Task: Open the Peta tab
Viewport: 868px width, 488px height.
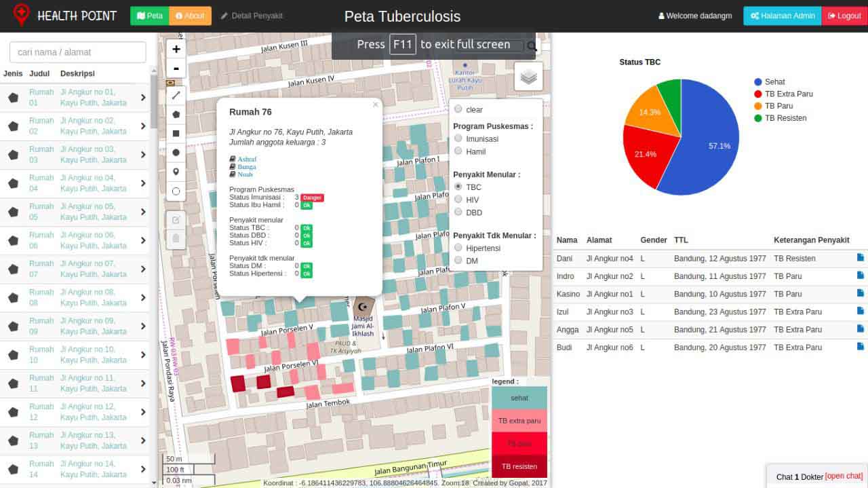Action: click(149, 16)
